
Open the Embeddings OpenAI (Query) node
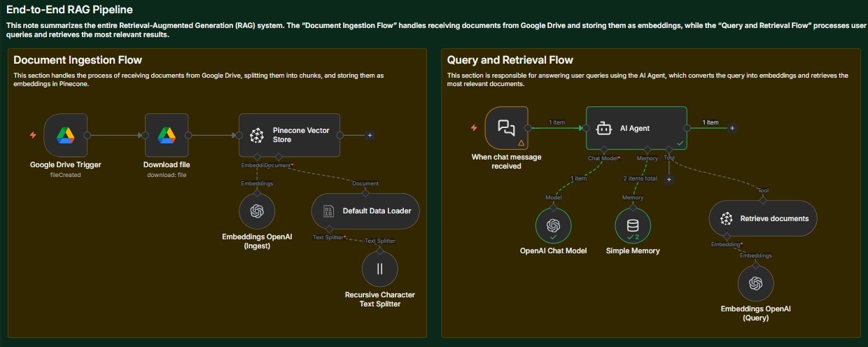[755, 283]
